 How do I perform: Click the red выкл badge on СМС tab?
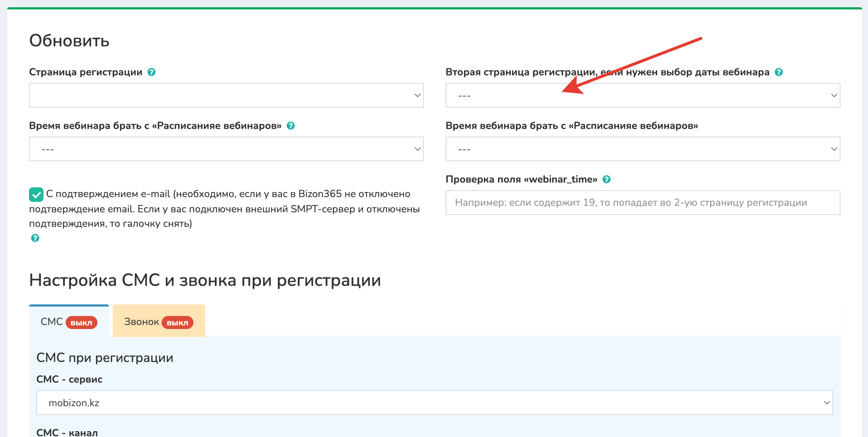point(82,322)
